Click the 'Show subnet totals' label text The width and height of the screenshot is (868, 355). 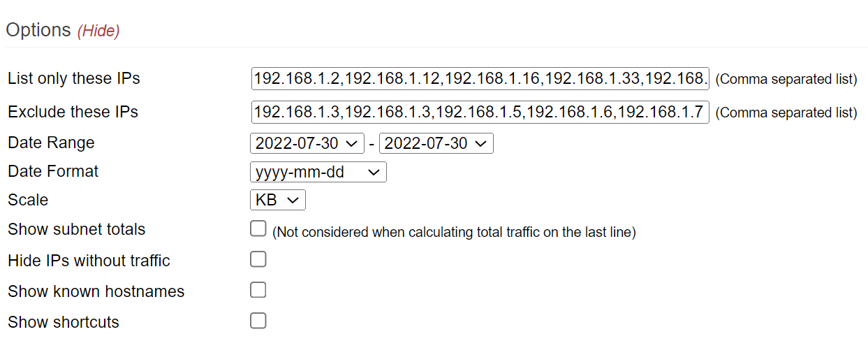click(77, 229)
